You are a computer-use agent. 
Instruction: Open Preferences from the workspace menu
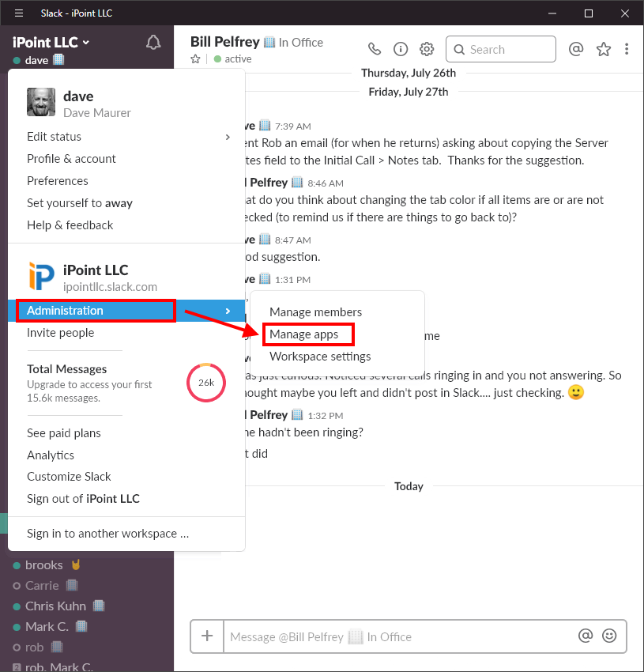(58, 180)
